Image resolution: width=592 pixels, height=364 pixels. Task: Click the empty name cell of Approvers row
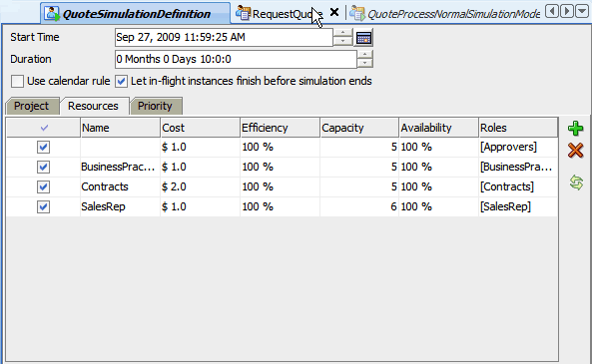tap(121, 148)
